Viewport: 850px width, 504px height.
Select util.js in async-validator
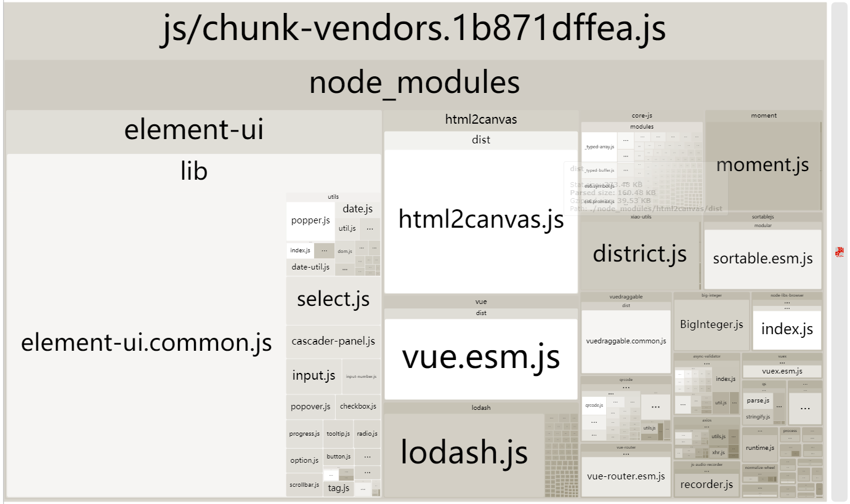pos(721,404)
